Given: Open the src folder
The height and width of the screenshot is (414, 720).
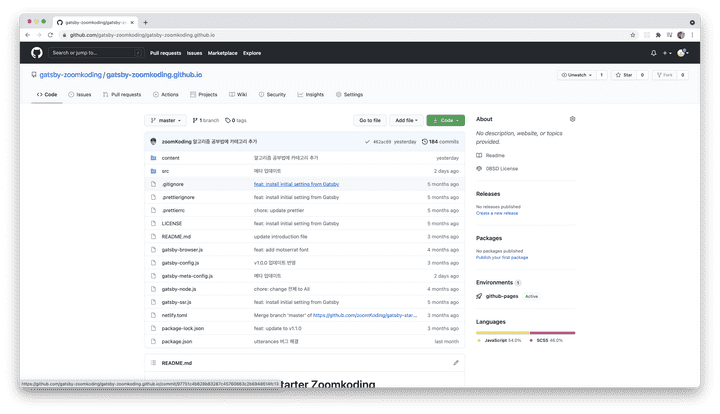Looking at the screenshot, I should coord(165,171).
